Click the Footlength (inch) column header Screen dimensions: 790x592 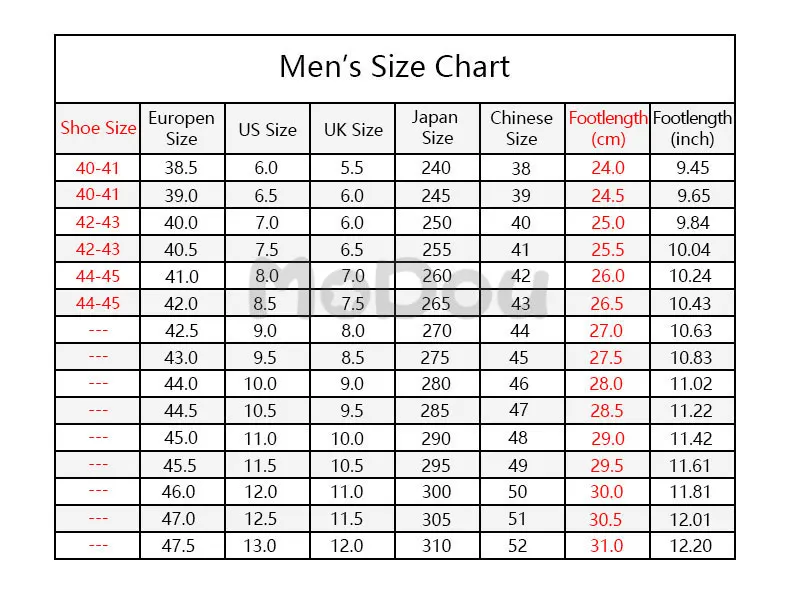[692, 128]
